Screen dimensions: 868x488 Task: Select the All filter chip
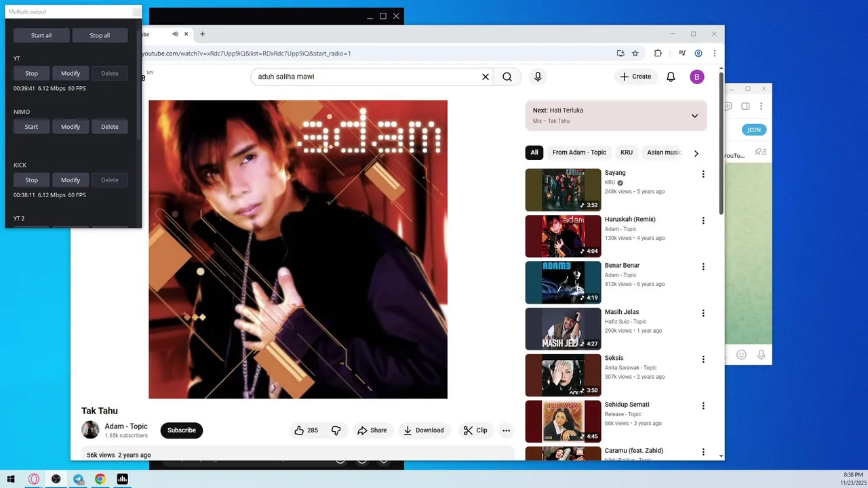534,152
